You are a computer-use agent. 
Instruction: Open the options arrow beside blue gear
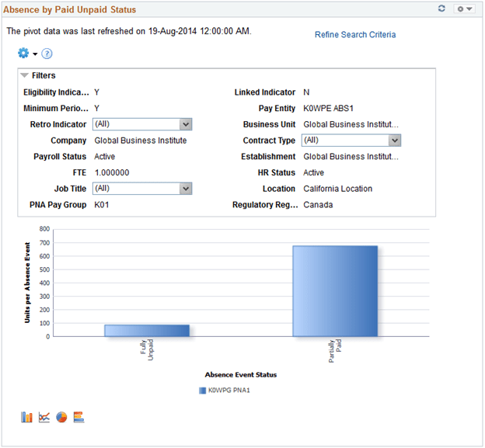coord(35,54)
